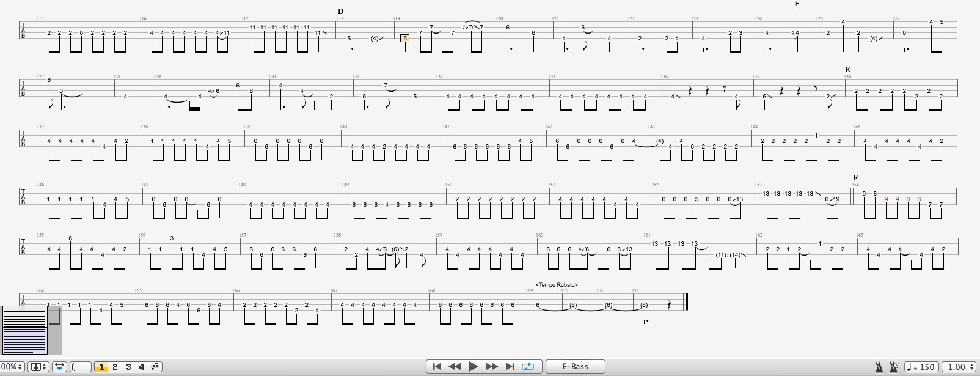Screen dimensions: 980x376
Task: Open the 1.00 playback speed dropdown
Action: 960,367
